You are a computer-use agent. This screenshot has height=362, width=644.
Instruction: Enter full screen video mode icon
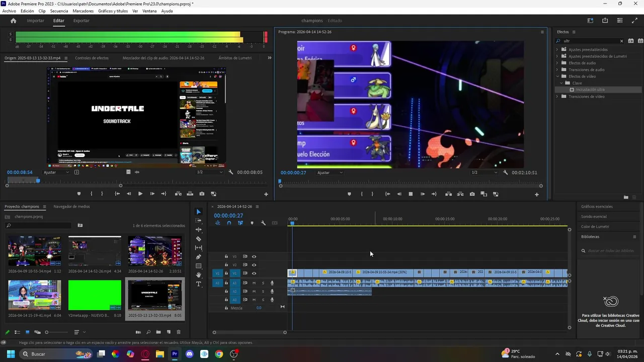(x=634, y=21)
